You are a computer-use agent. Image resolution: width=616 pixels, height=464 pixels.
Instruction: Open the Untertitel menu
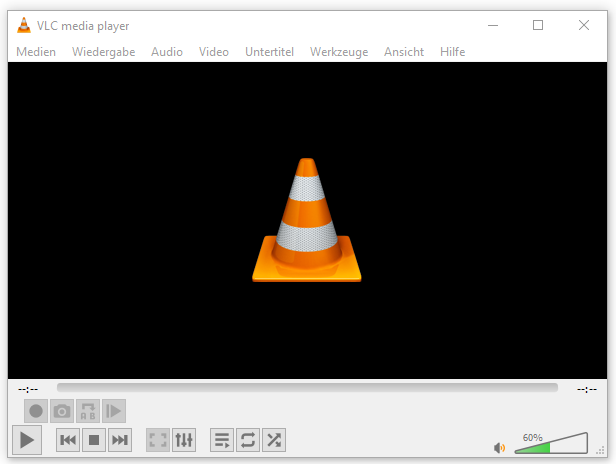click(269, 52)
